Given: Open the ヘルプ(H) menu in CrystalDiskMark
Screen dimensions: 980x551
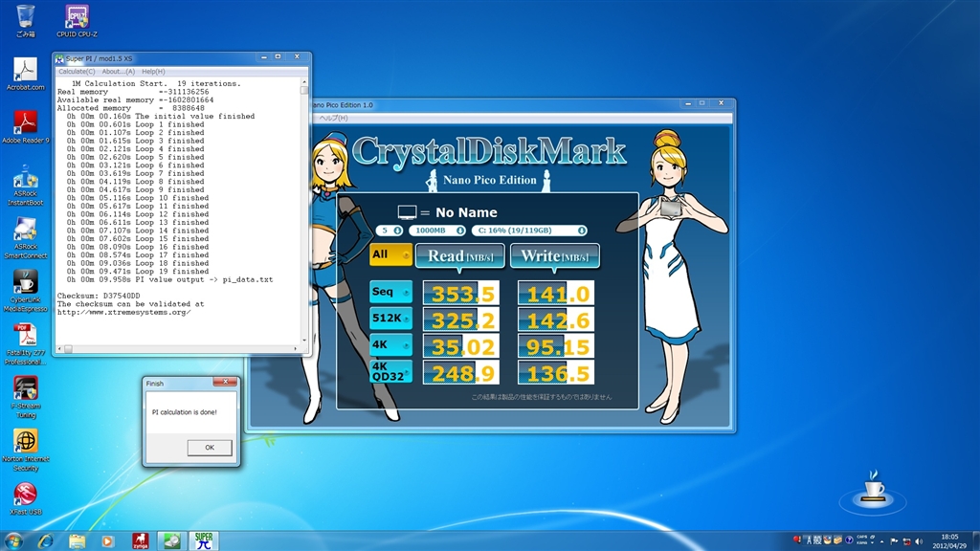Looking at the screenshot, I should pos(333,118).
